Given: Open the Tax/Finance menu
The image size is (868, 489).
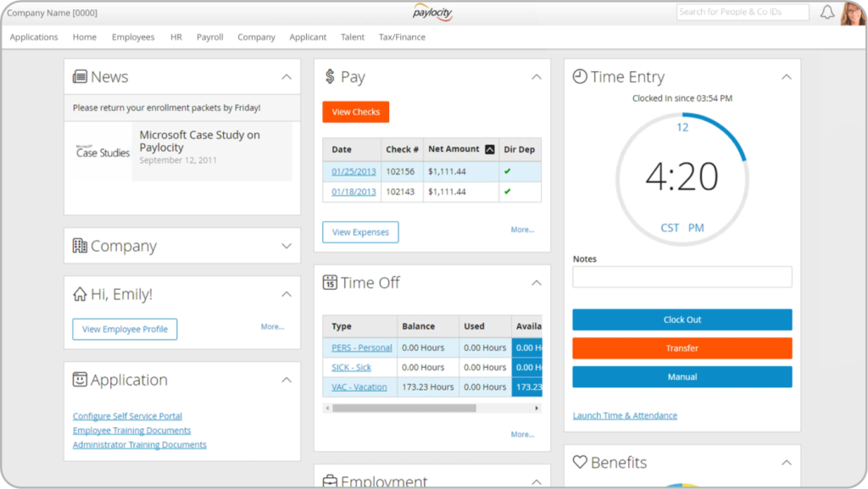Looking at the screenshot, I should (x=402, y=37).
